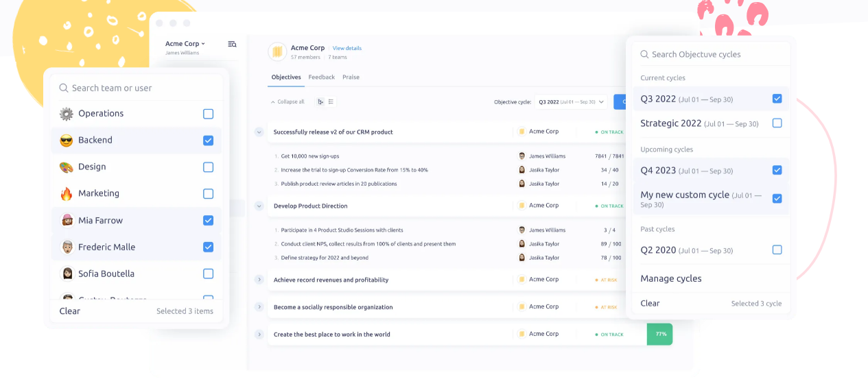
Task: Check the Strategic 2022 cycle checkbox
Action: pyautogui.click(x=777, y=123)
